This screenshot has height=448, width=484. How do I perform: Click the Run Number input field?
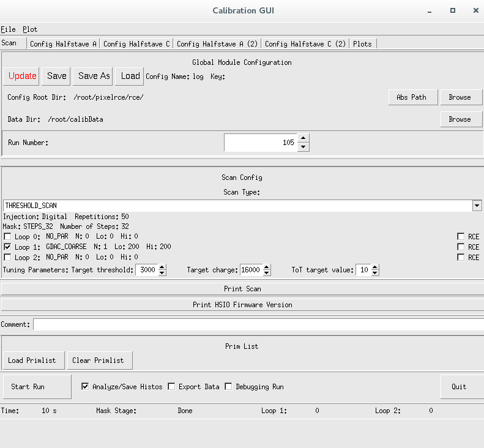(x=261, y=143)
